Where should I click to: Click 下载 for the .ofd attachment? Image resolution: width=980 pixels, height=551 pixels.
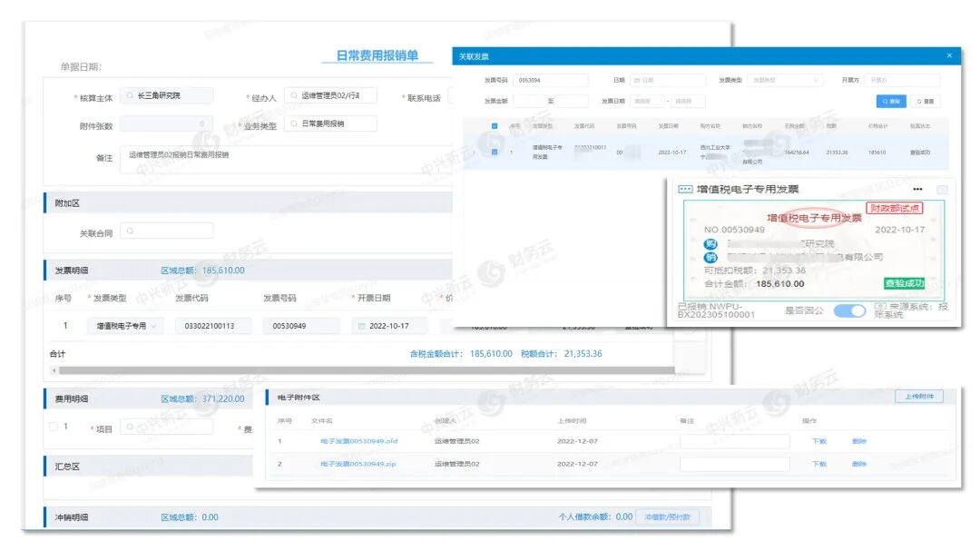(818, 441)
